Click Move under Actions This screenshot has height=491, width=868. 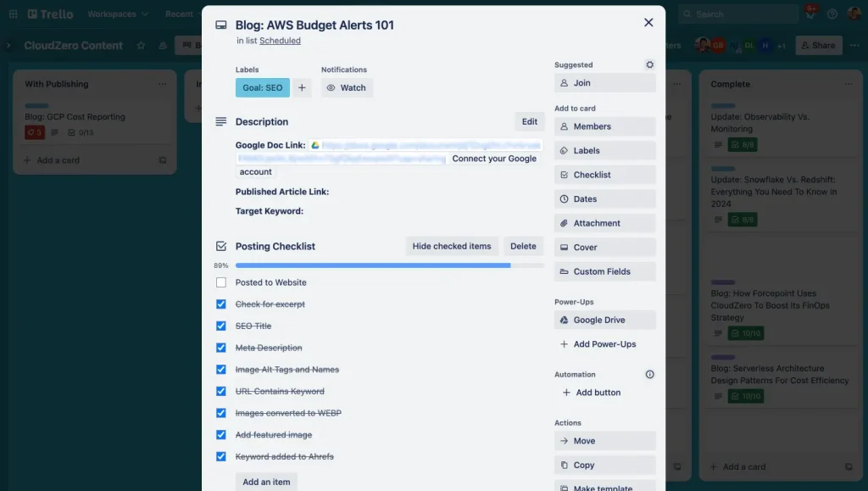[x=605, y=441]
